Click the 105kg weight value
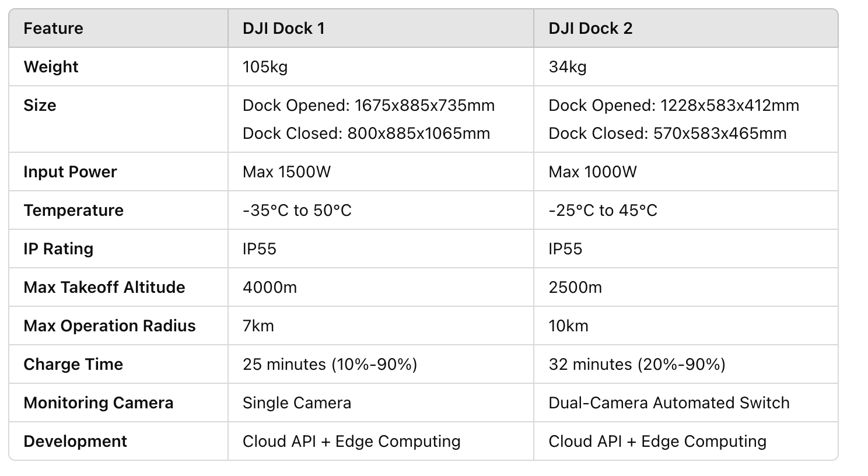Image resolution: width=868 pixels, height=476 pixels. point(265,67)
